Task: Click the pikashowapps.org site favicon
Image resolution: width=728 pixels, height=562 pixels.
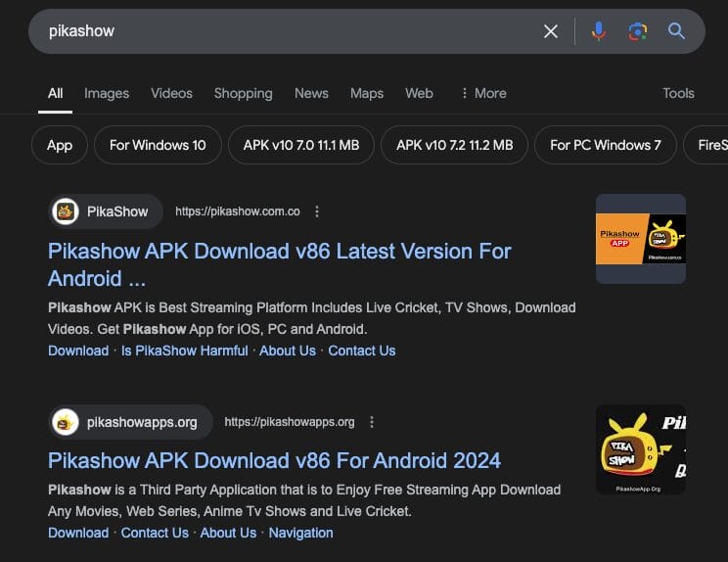Action: (x=66, y=422)
